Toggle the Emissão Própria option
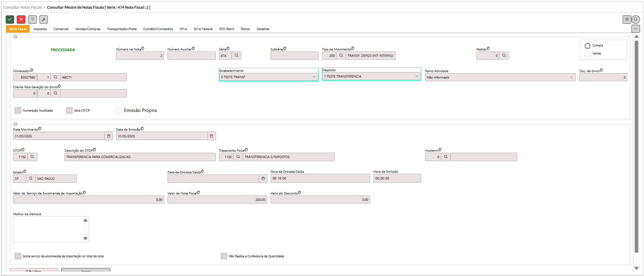The height and width of the screenshot is (276, 644). (119, 111)
